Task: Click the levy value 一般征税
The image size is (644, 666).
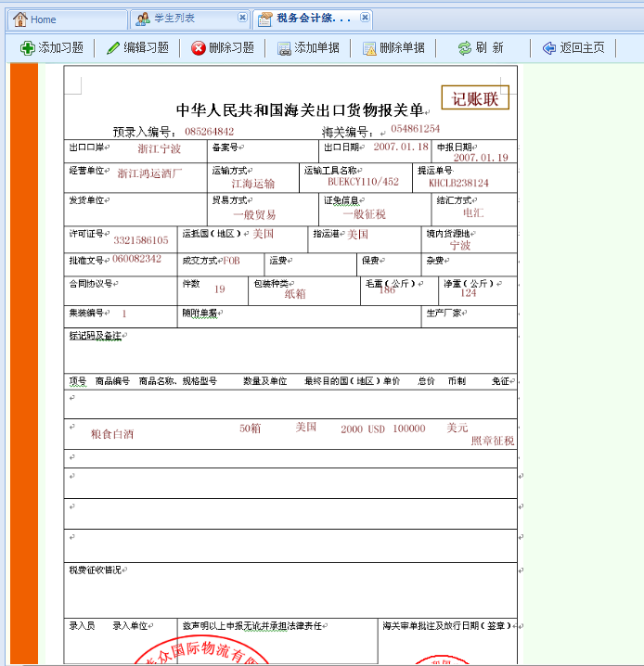Action: point(365,214)
